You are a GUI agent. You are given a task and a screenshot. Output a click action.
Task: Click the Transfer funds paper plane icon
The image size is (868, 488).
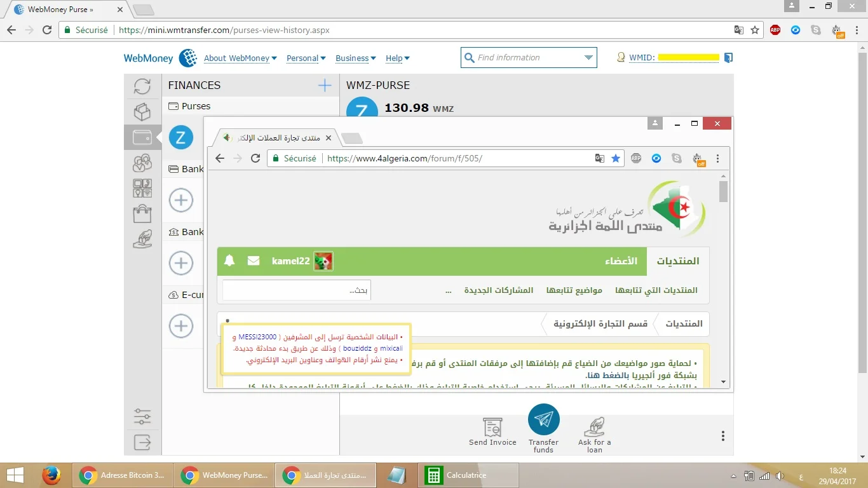click(x=543, y=419)
